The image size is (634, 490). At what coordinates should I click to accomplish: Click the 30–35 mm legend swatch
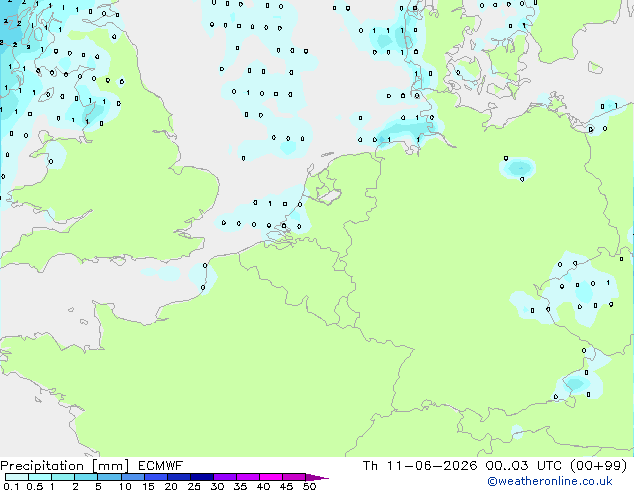point(224,477)
